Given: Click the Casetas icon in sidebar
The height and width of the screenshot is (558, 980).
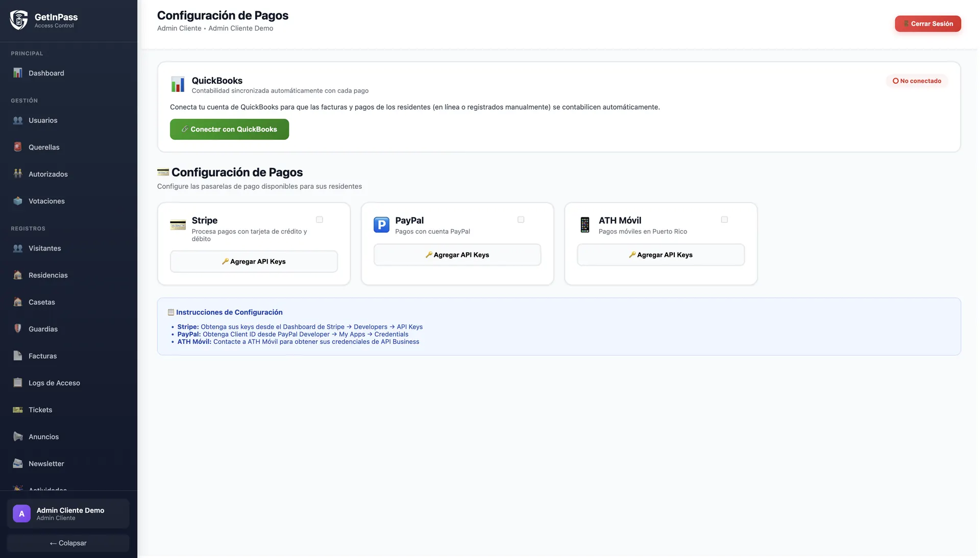Looking at the screenshot, I should click(x=18, y=302).
